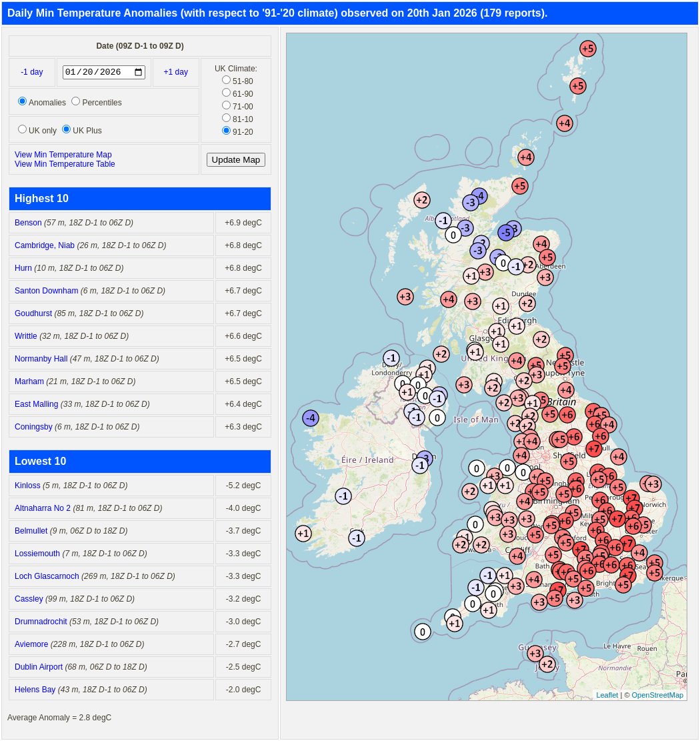This screenshot has height=741, width=700.
Task: Click the -1 marker near Derry/Londonderry
Action: [391, 357]
